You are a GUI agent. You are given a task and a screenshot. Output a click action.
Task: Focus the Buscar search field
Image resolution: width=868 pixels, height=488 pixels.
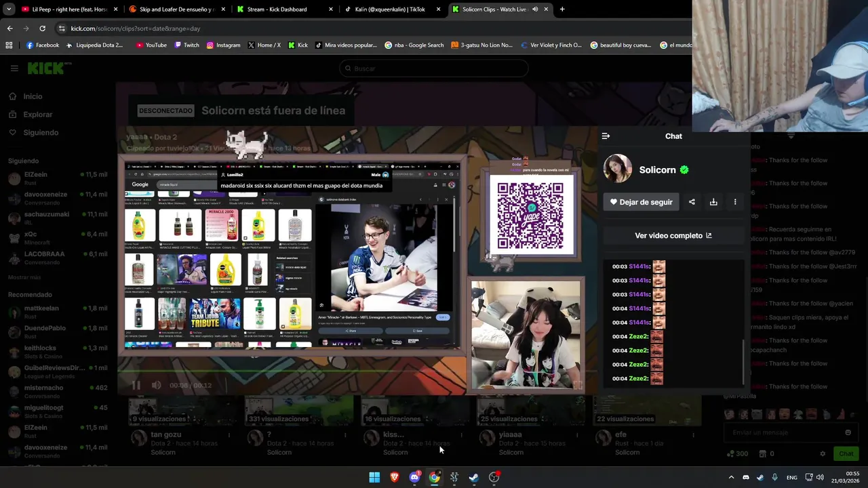[434, 68]
